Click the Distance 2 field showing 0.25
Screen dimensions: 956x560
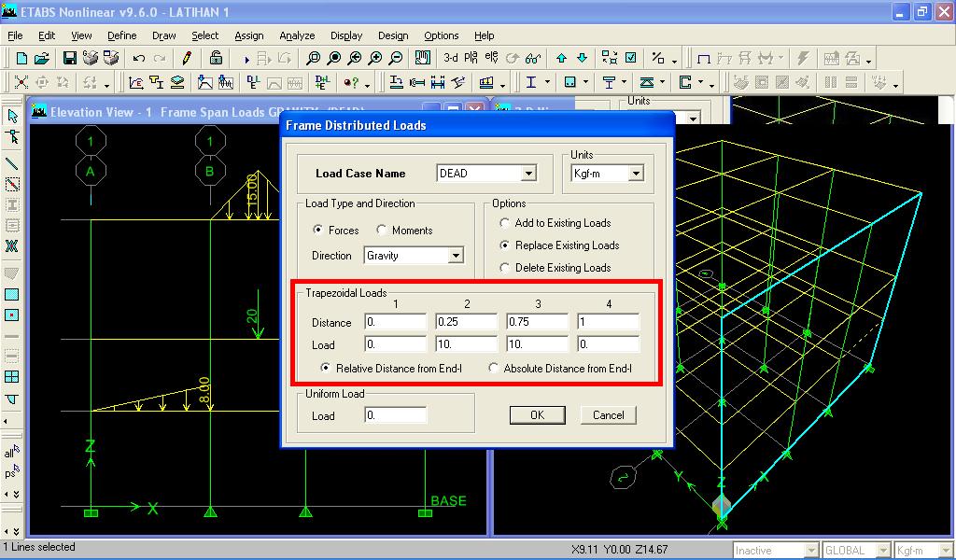pos(466,322)
